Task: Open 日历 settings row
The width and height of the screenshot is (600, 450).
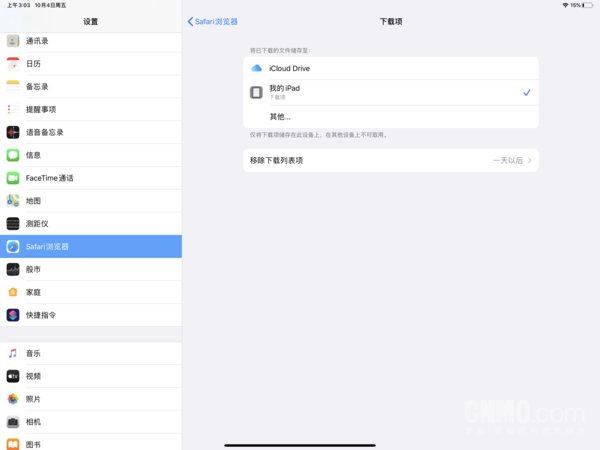Action: [91, 64]
